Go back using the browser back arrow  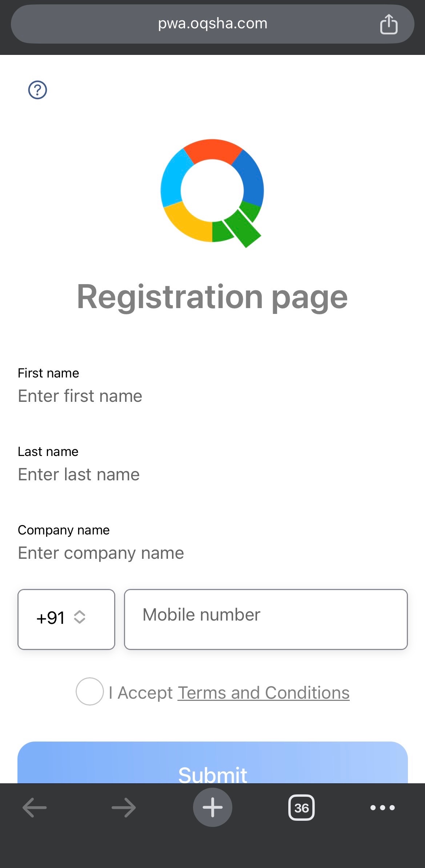click(35, 807)
